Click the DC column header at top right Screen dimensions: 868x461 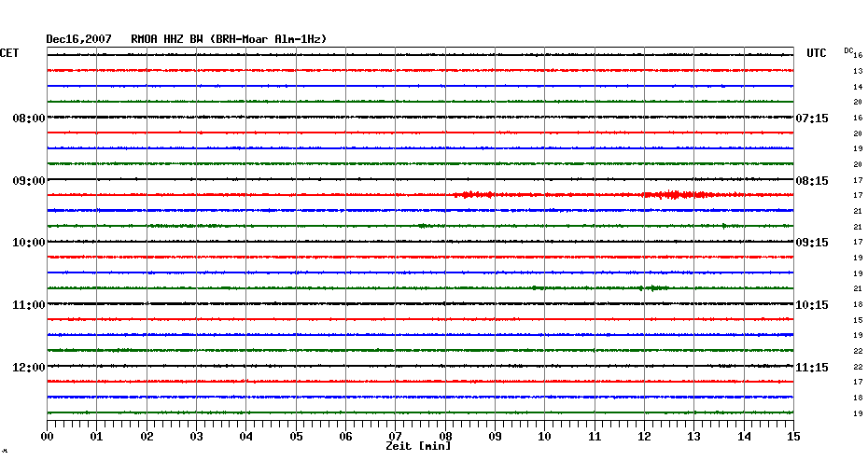pyautogui.click(x=848, y=50)
